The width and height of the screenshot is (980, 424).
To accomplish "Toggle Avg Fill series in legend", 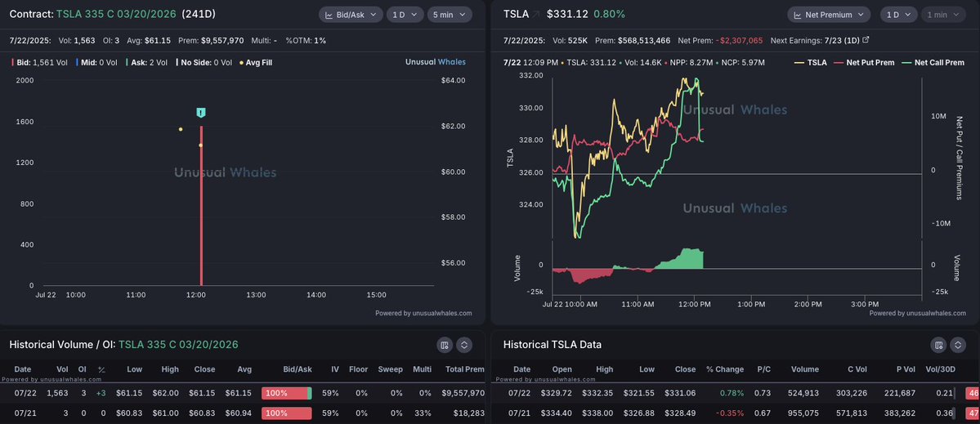I will coord(255,62).
